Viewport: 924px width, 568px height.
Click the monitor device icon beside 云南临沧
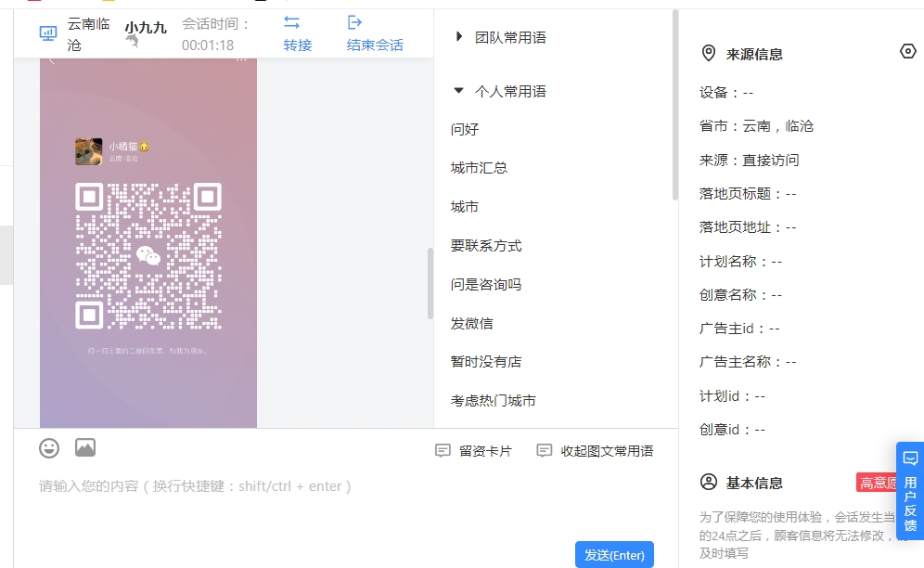pos(47,33)
